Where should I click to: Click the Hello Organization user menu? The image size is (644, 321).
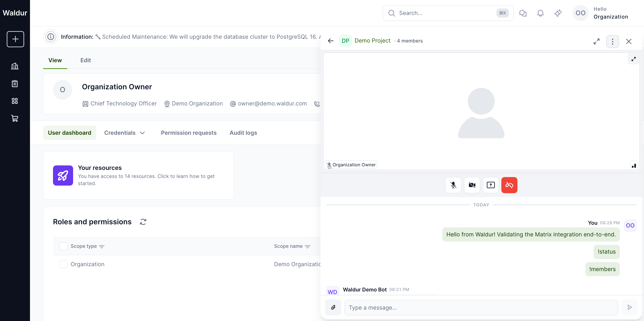tap(611, 13)
